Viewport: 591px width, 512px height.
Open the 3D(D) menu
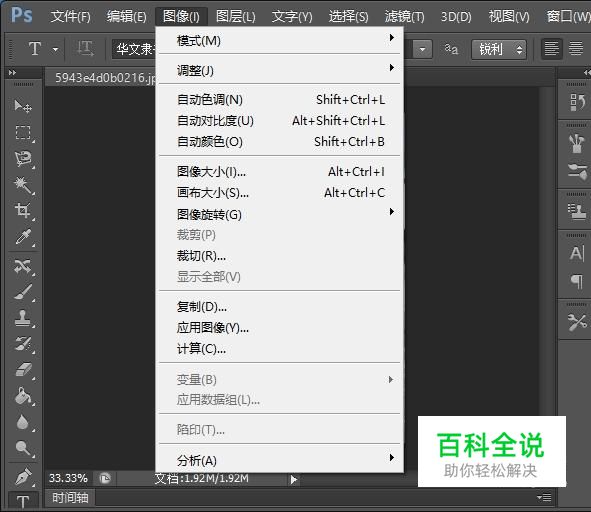coord(456,16)
